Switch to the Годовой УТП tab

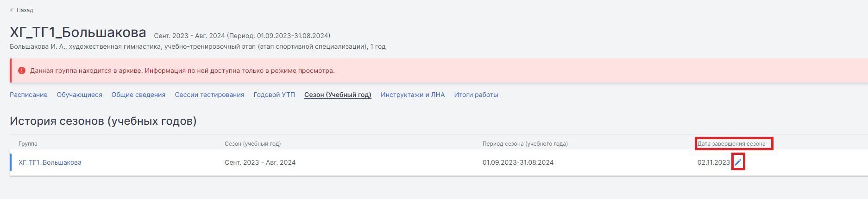pyautogui.click(x=274, y=95)
